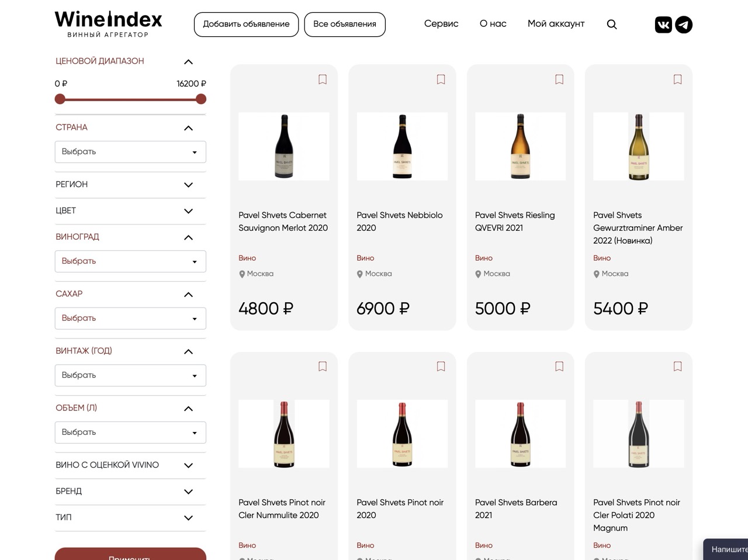
Task: Collapse the Винтаж (год) filter section
Action: [188, 351]
